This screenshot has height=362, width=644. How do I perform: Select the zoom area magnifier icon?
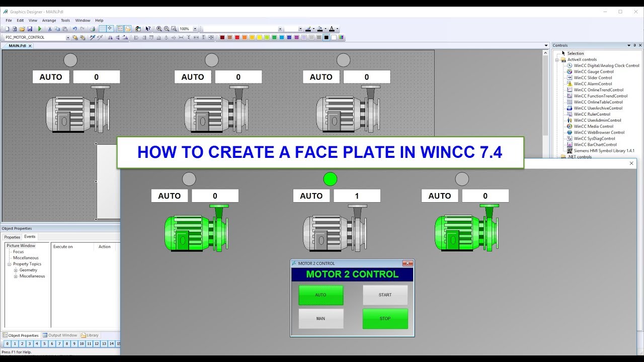[174, 29]
